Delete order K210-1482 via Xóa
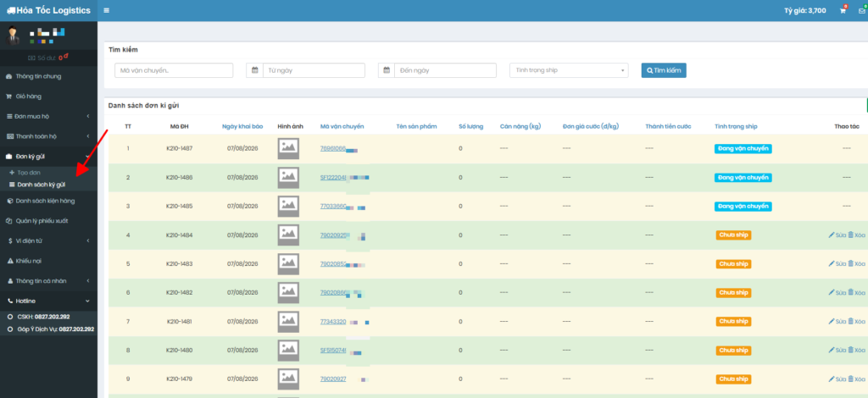The width and height of the screenshot is (868, 398). pos(856,292)
